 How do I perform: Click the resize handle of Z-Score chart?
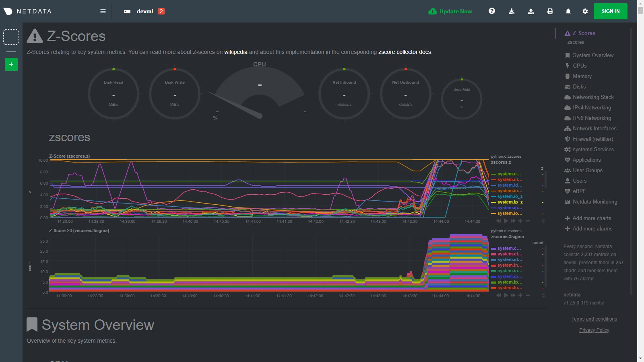pyautogui.click(x=543, y=221)
